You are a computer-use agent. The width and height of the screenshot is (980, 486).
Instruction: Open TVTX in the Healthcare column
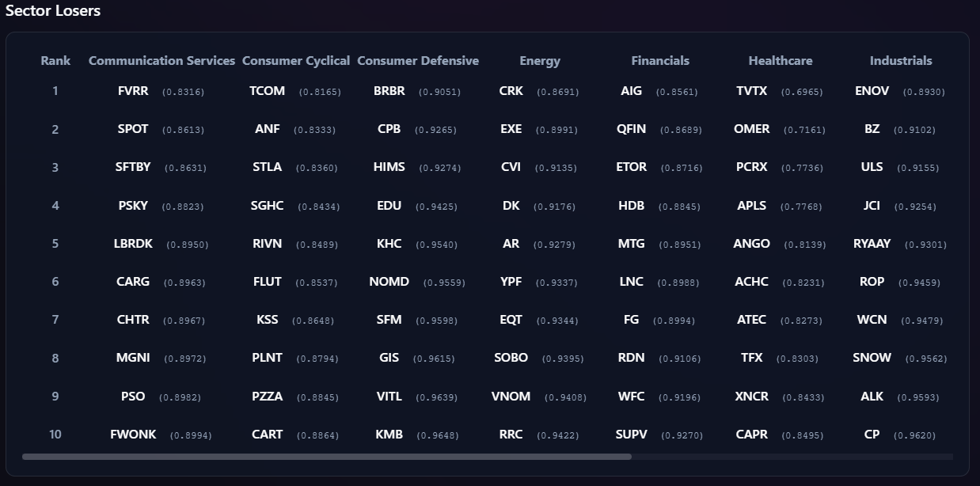tap(751, 91)
